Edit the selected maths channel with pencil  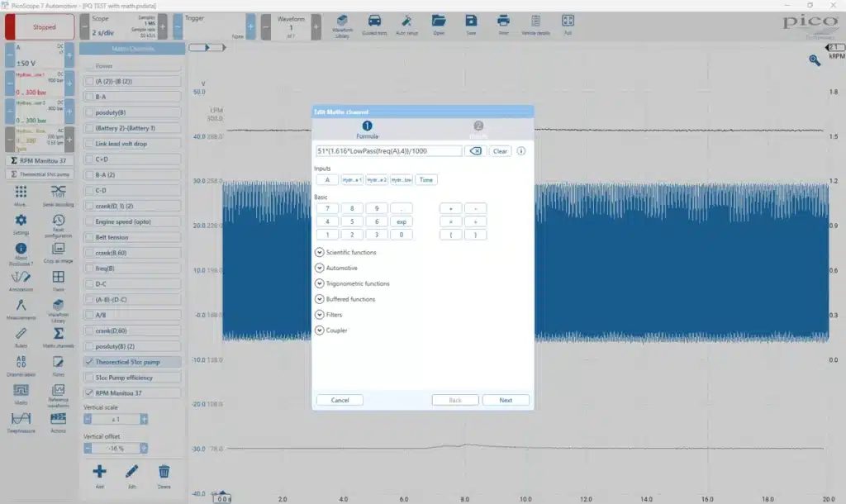(x=131, y=476)
